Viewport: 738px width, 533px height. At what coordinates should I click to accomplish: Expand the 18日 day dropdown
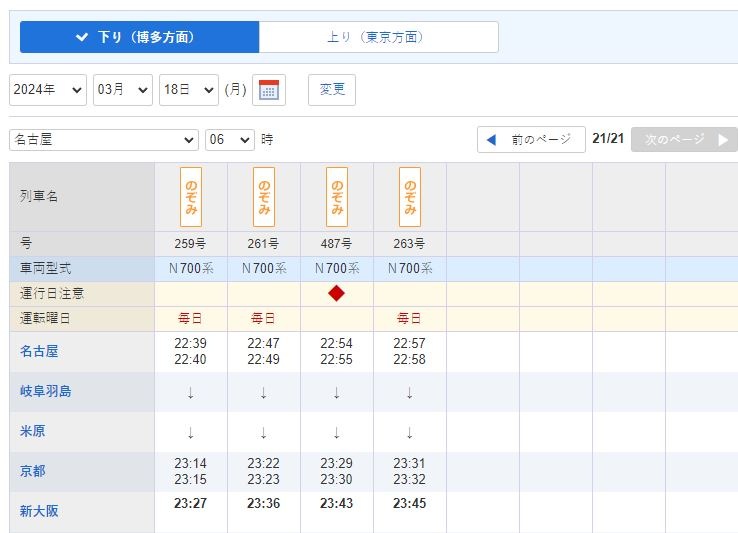click(x=189, y=89)
